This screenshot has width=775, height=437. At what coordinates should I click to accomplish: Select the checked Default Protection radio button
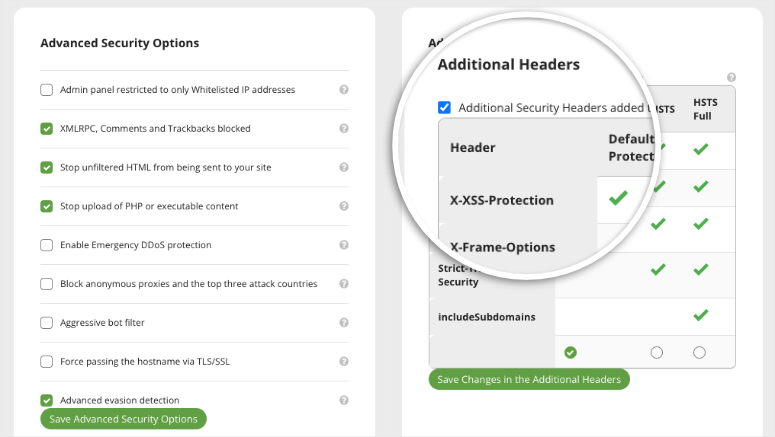click(x=570, y=352)
